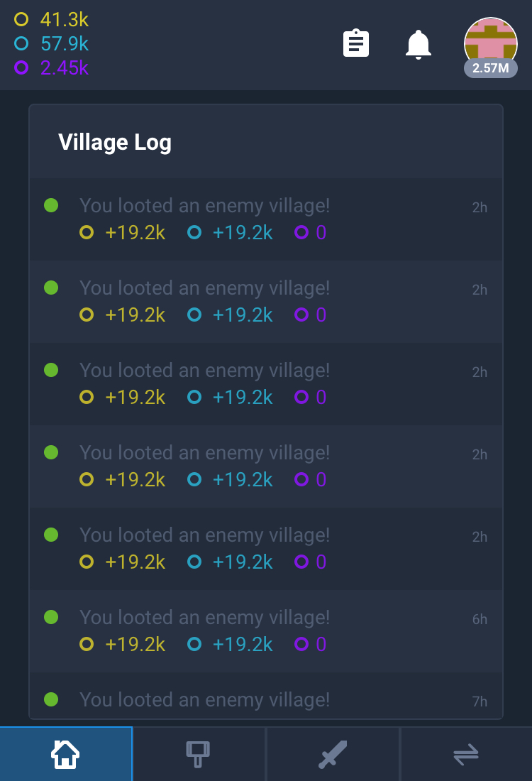Open notifications bell
Image resolution: width=532 pixels, height=781 pixels.
pos(419,44)
